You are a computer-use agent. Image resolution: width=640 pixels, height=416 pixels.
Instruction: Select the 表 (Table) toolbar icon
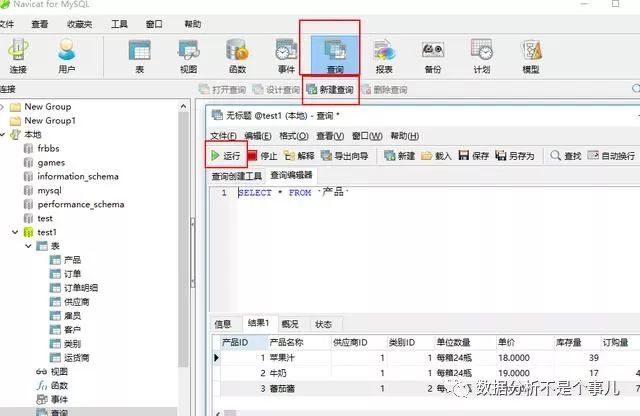139,54
